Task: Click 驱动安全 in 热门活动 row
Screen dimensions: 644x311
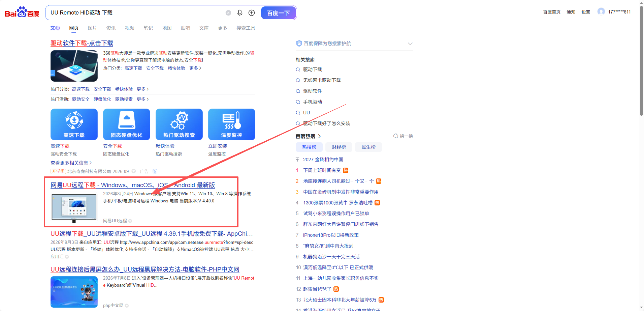Action: 81,99
